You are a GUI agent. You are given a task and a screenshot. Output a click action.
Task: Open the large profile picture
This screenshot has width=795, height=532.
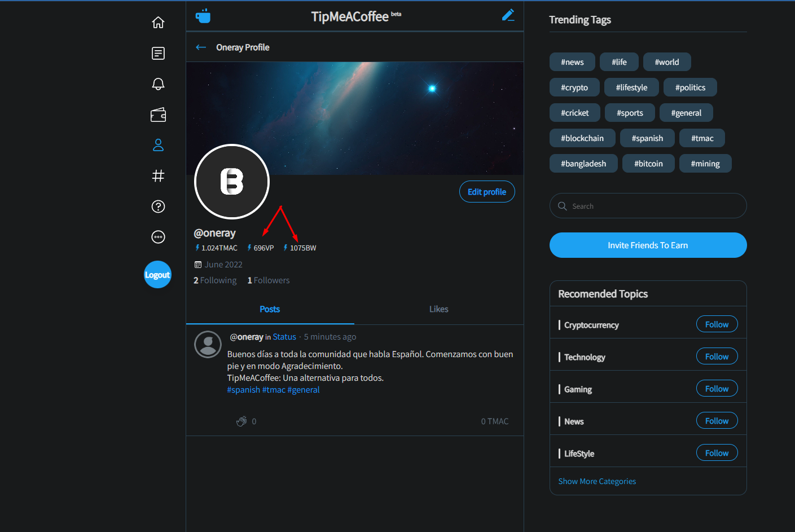(232, 182)
